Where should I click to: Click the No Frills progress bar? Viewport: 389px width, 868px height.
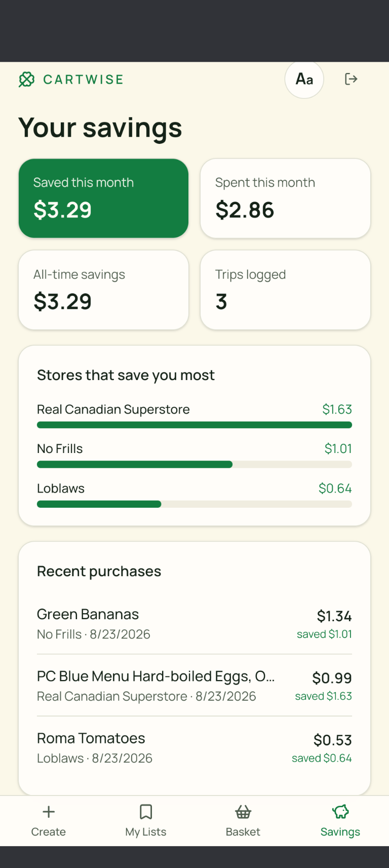coord(194,464)
